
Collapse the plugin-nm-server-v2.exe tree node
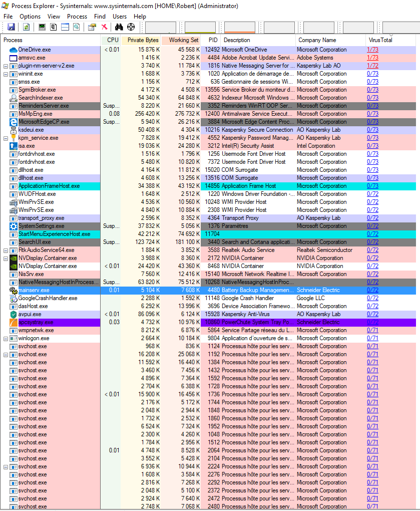[6, 66]
